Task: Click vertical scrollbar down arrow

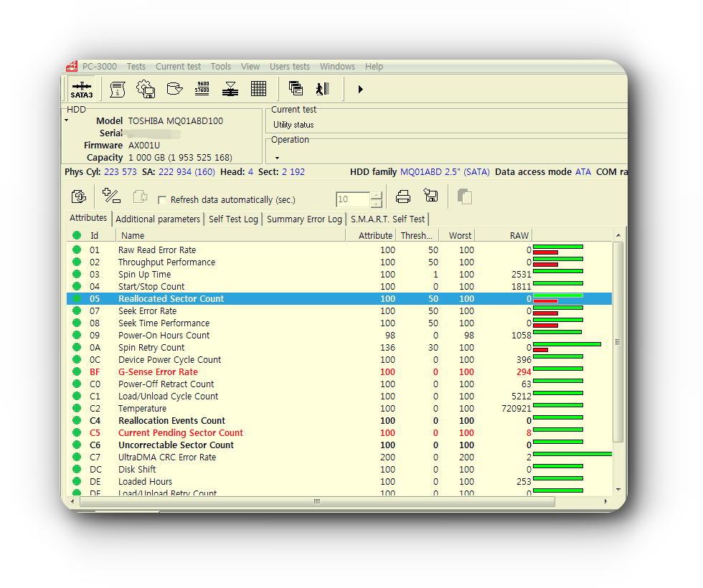Action: (x=618, y=489)
